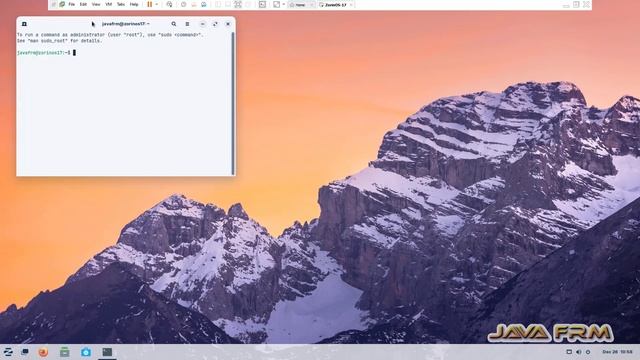Image resolution: width=640 pixels, height=360 pixels.
Task: Click the show desktop taskbar icon
Action: 25,352
